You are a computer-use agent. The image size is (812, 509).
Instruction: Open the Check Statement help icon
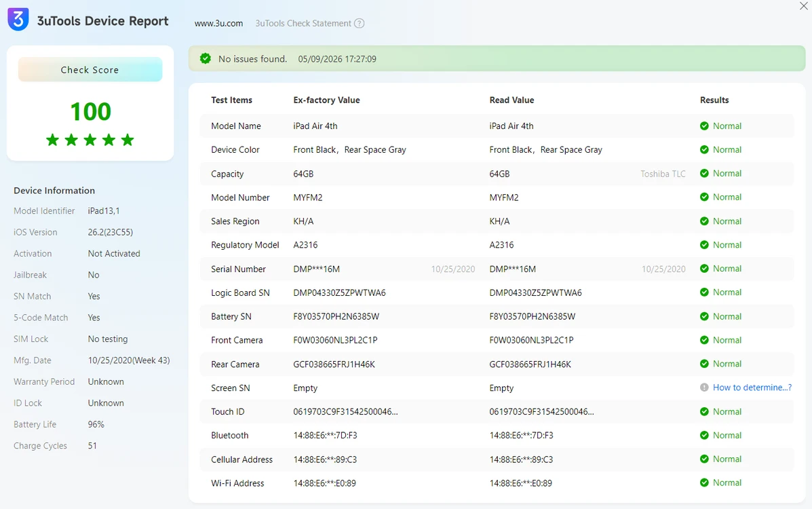pyautogui.click(x=359, y=23)
